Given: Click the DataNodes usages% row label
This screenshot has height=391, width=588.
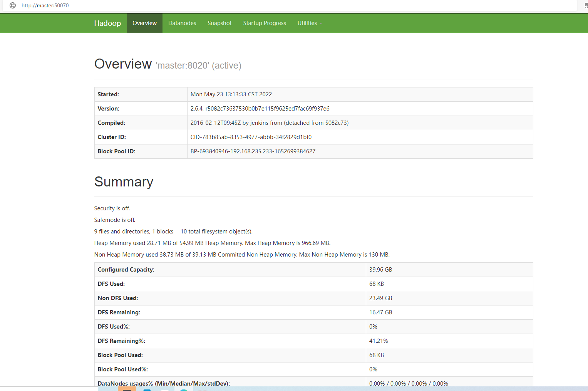Looking at the screenshot, I should click(x=164, y=383).
